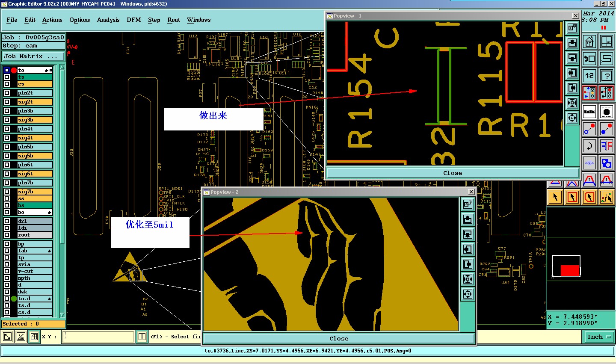Select the pln5b layer row
Screen dimensions: 616x364
(35, 147)
